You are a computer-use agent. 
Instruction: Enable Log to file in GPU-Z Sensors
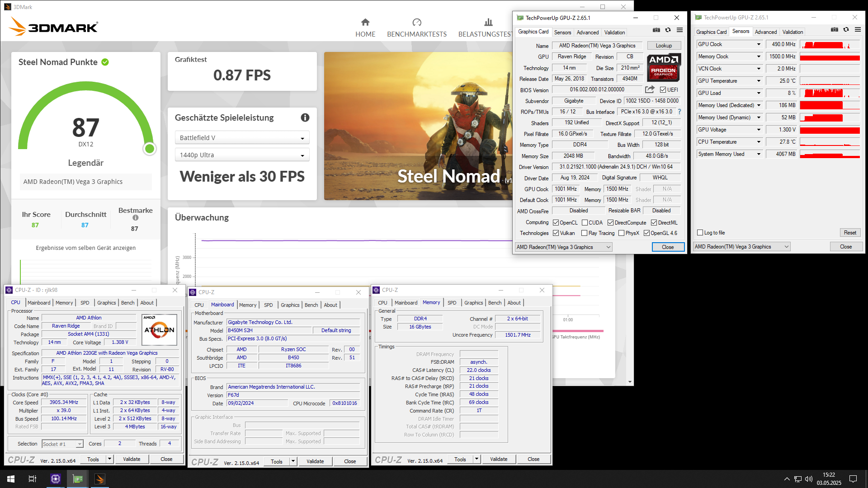pyautogui.click(x=700, y=233)
